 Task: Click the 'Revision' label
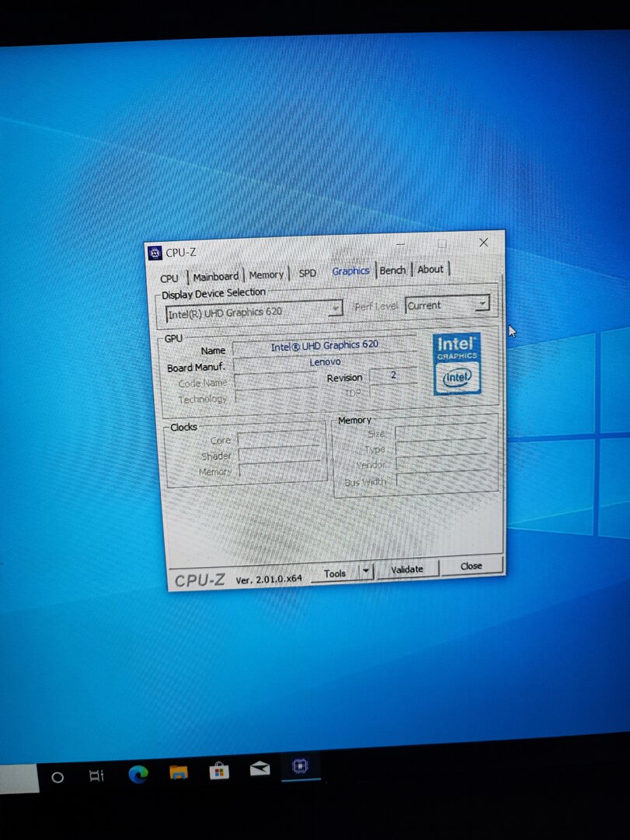point(345,378)
